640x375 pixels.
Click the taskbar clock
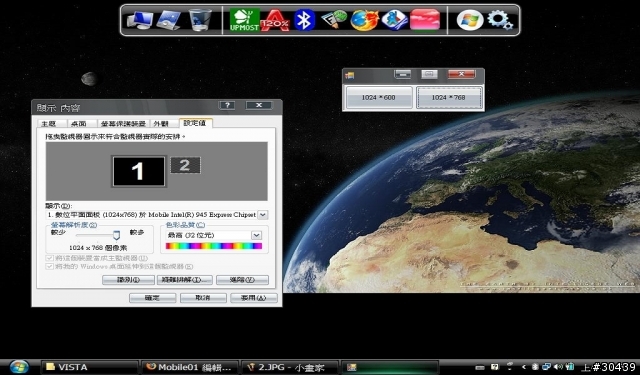click(609, 367)
